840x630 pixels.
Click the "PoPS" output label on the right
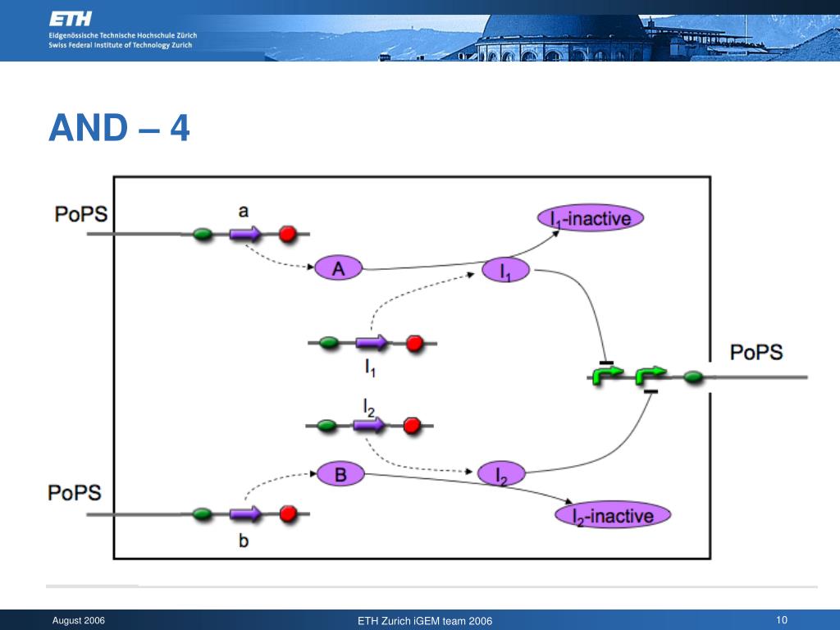click(756, 353)
